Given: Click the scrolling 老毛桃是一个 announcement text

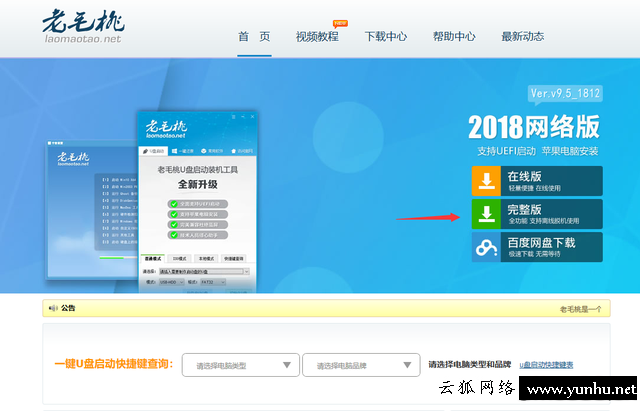Looking at the screenshot, I should point(580,309).
